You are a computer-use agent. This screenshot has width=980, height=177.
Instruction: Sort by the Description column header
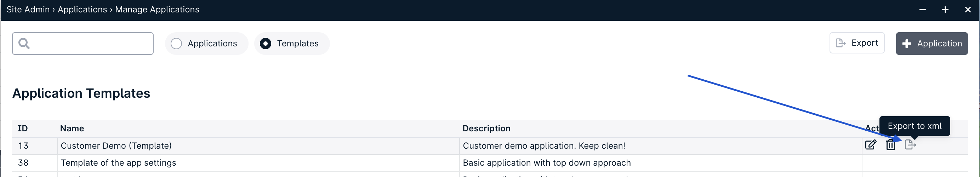coord(486,128)
